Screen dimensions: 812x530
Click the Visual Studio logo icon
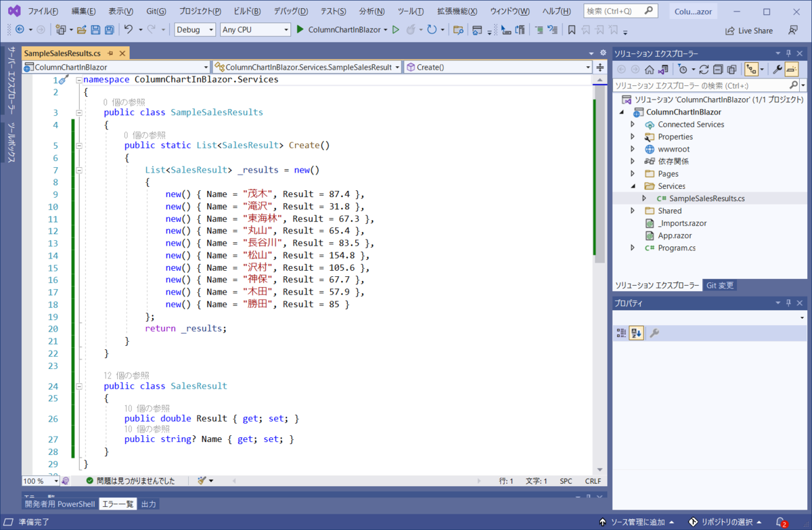point(14,12)
